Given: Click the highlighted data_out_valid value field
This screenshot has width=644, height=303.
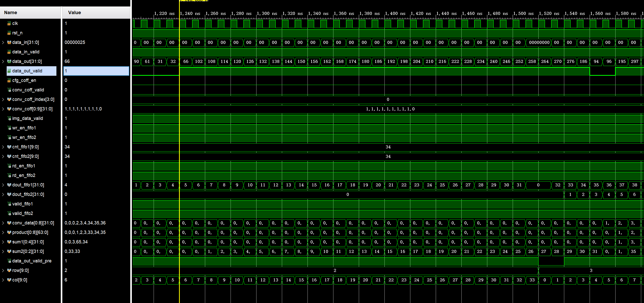Looking at the screenshot, I should [96, 71].
